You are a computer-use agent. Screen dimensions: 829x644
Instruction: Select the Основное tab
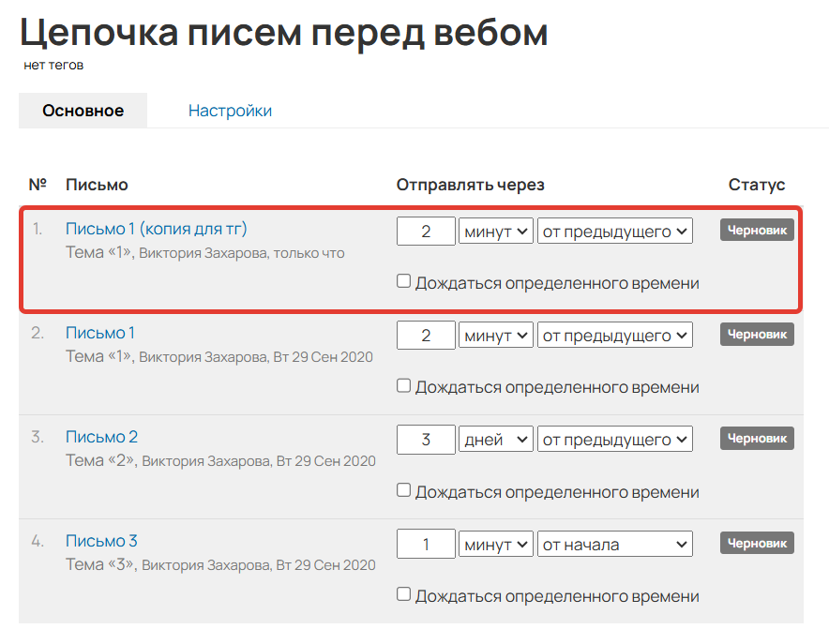(83, 110)
